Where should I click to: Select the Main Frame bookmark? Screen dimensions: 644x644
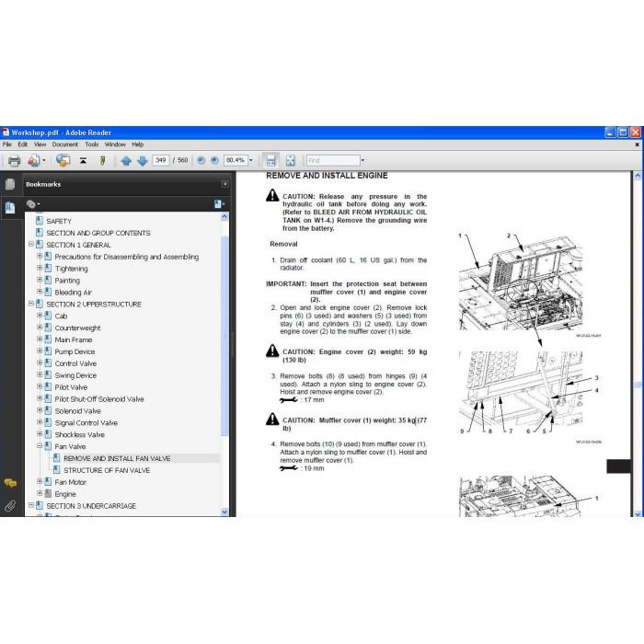tap(74, 340)
